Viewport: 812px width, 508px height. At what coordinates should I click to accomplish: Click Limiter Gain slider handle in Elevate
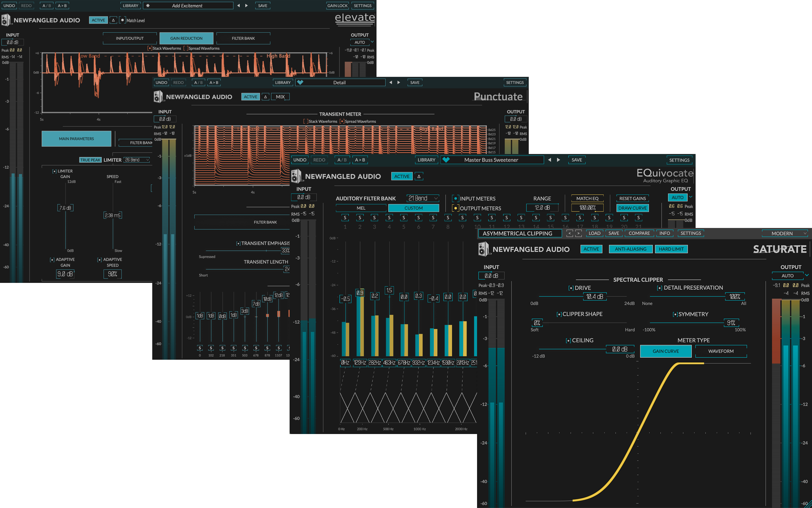(x=65, y=208)
